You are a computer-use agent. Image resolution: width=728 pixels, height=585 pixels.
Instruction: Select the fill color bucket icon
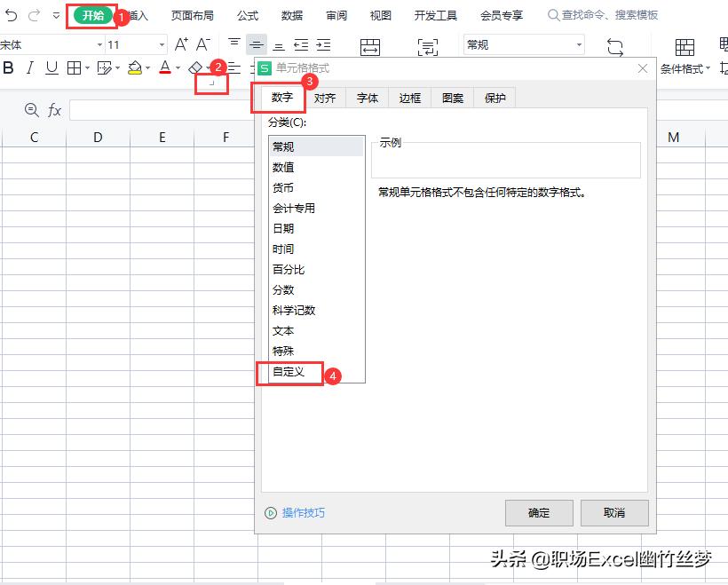pyautogui.click(x=135, y=68)
